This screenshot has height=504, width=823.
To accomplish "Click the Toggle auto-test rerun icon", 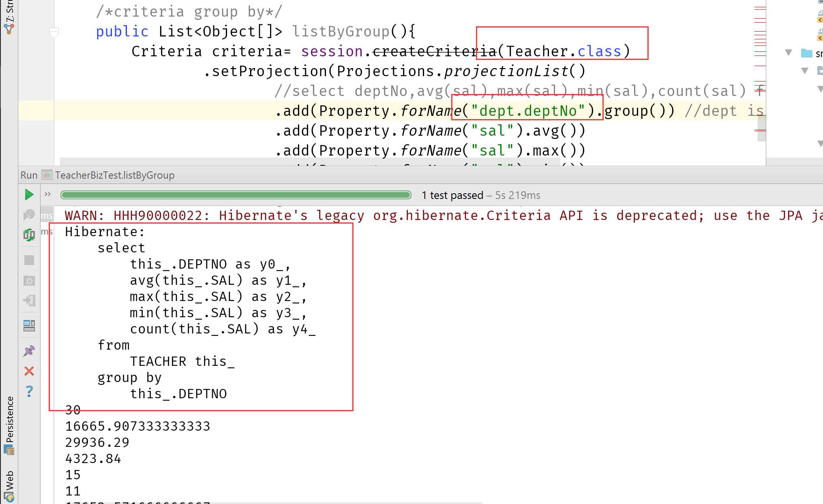I will tap(29, 235).
